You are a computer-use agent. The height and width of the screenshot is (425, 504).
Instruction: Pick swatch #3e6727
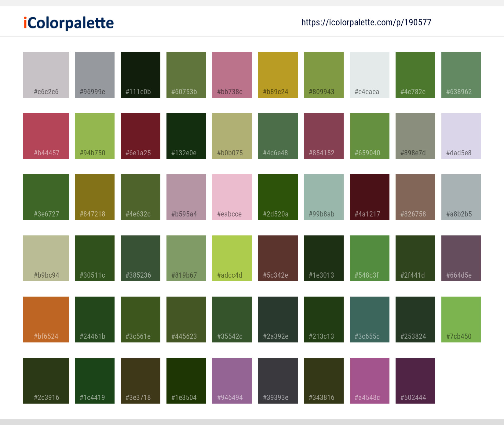point(46,197)
